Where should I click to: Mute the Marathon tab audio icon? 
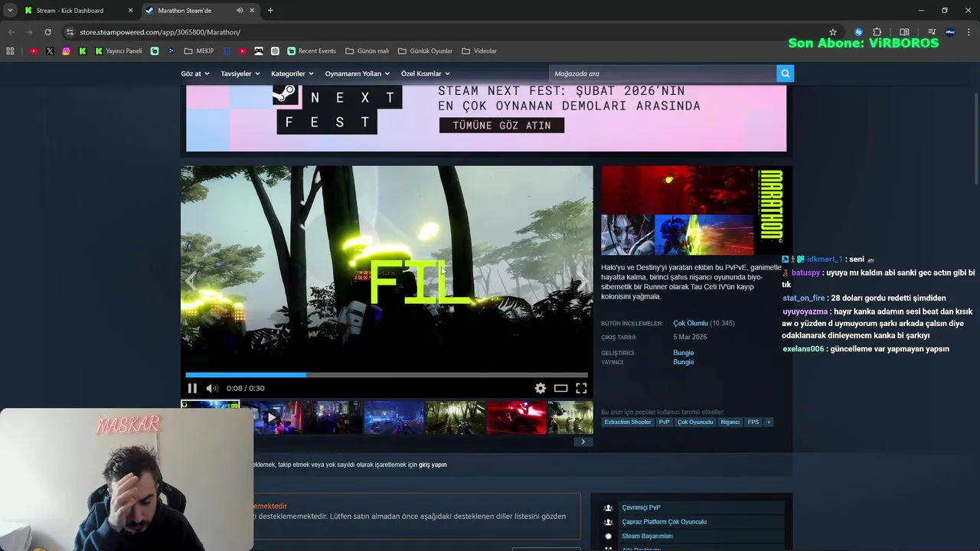pyautogui.click(x=240, y=11)
